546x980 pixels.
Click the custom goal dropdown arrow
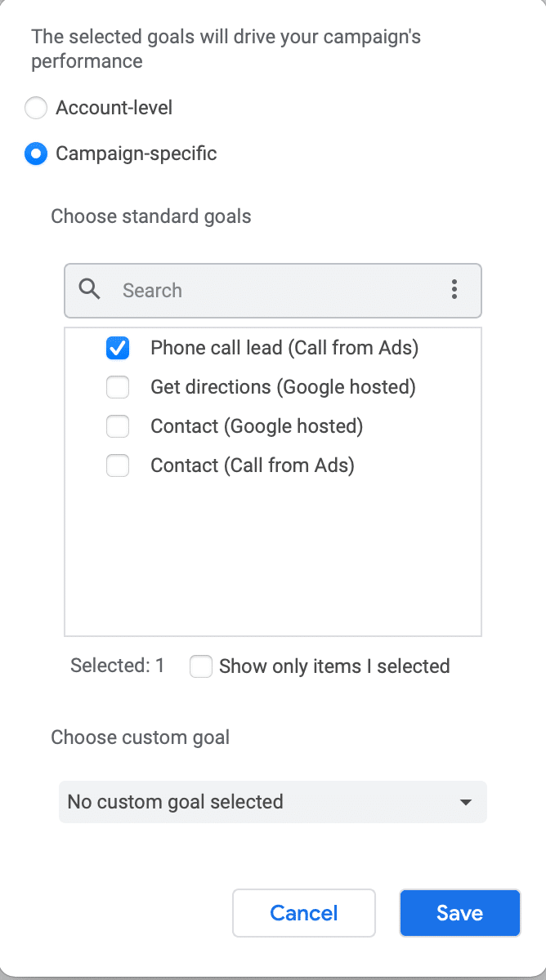tap(466, 802)
